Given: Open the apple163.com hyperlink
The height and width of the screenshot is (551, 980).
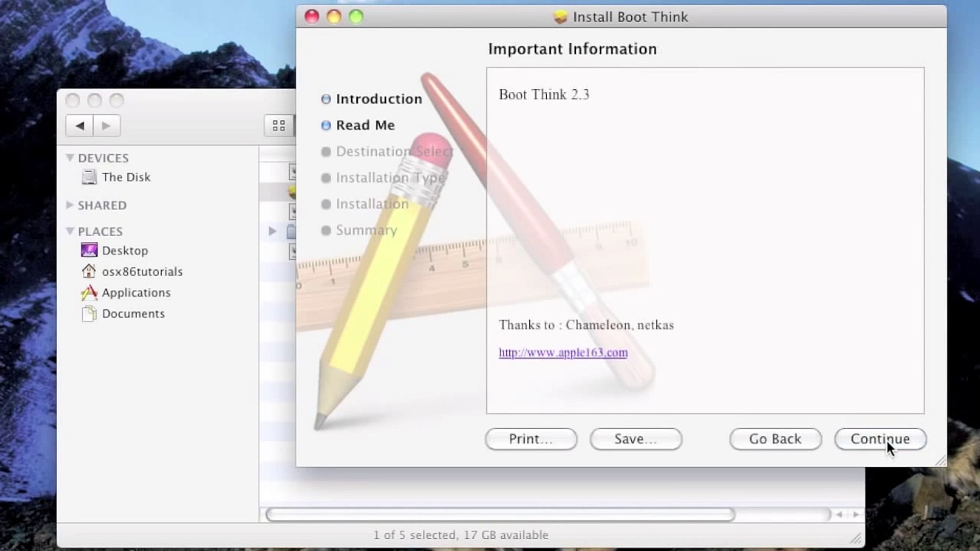Looking at the screenshot, I should (563, 352).
